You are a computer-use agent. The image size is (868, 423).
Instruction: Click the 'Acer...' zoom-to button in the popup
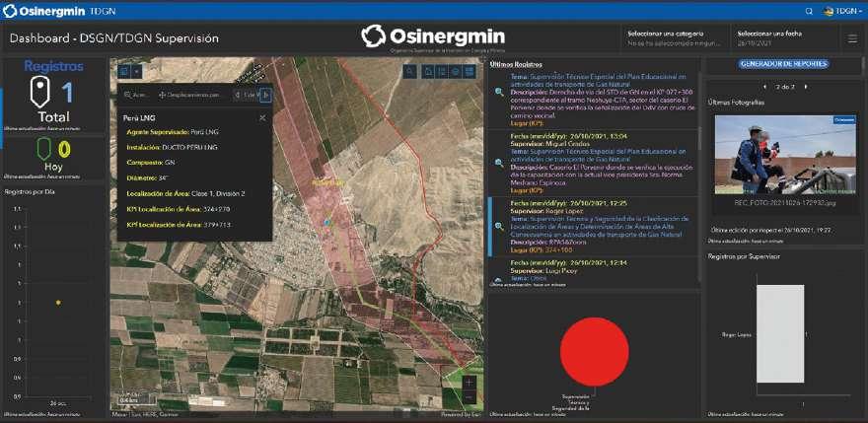137,95
